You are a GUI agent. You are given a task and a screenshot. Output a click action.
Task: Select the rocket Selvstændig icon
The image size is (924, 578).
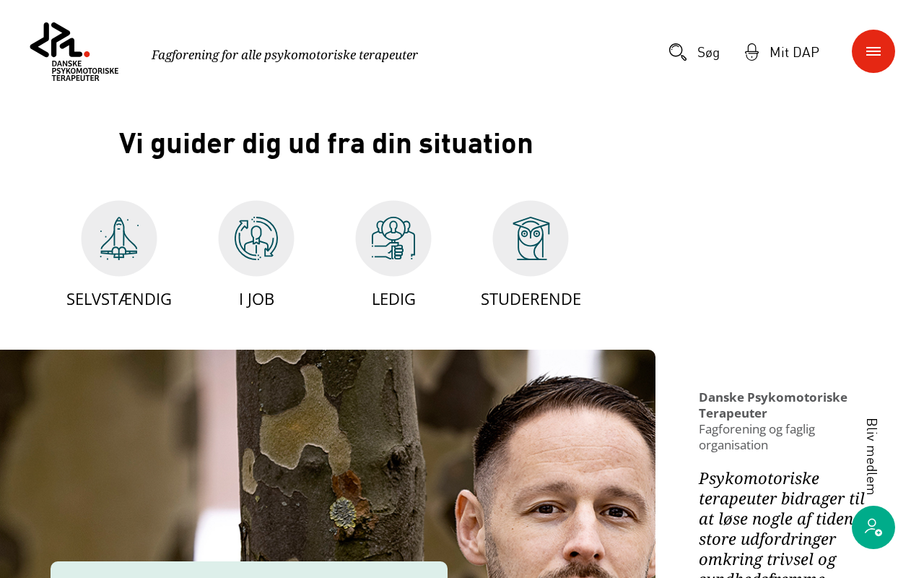119,238
